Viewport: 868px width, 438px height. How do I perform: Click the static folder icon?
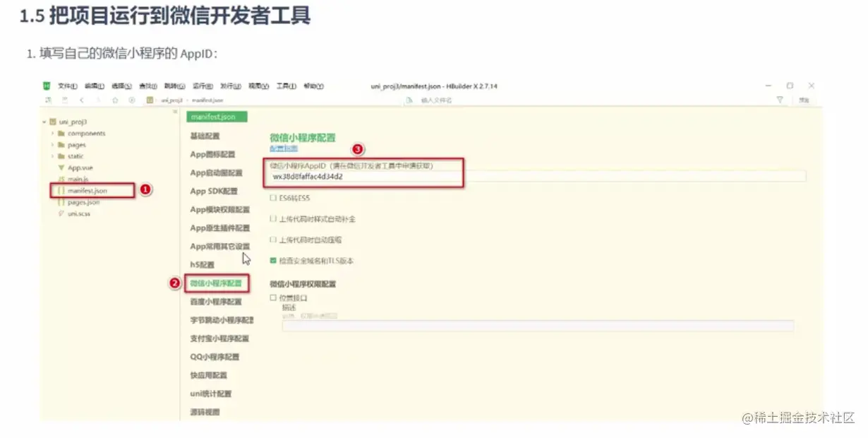[61, 156]
